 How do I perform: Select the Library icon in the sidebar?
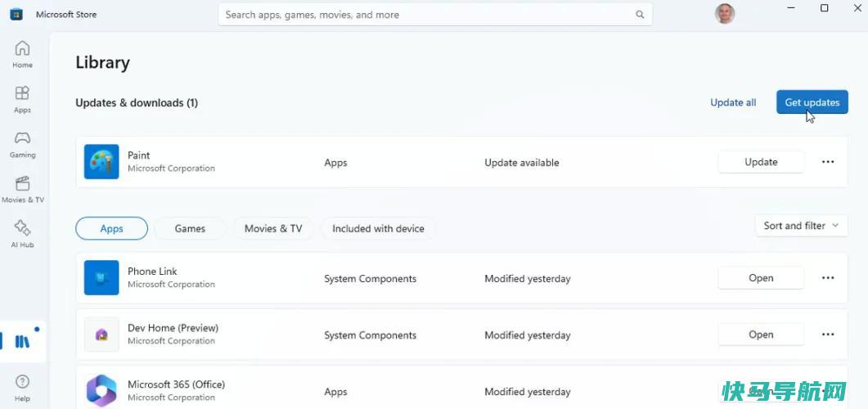22,341
